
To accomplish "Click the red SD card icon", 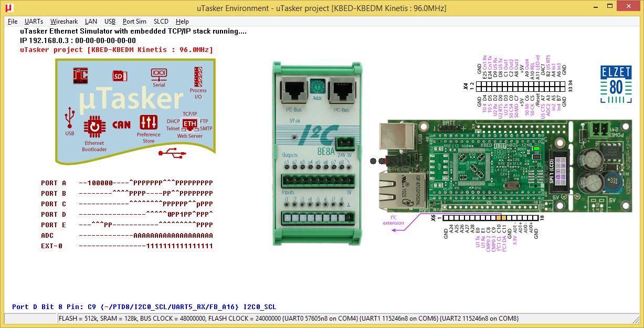I will pos(120,76).
